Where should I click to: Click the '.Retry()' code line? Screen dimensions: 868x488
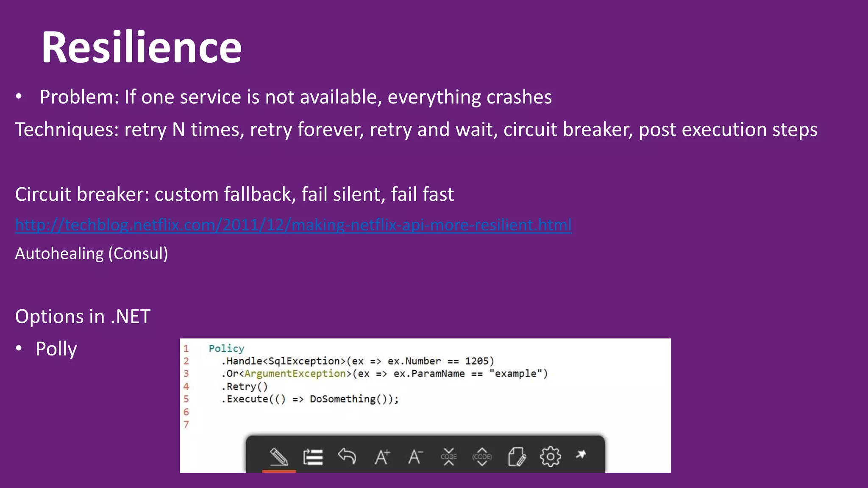(245, 386)
